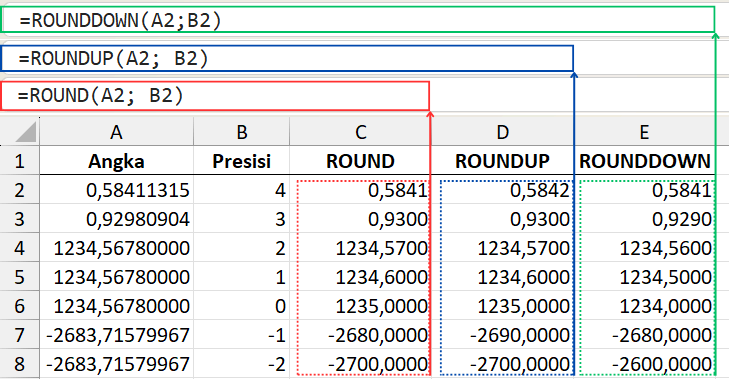The image size is (729, 386).
Task: Select ROUNDDOWN cell with 1234,0000
Action: pos(644,306)
